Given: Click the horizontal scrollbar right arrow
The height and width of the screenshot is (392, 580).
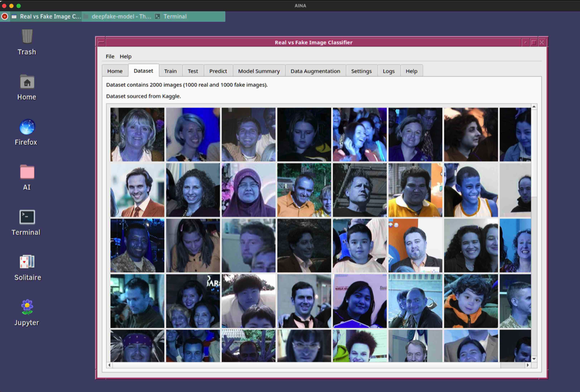Looking at the screenshot, I should [x=528, y=365].
